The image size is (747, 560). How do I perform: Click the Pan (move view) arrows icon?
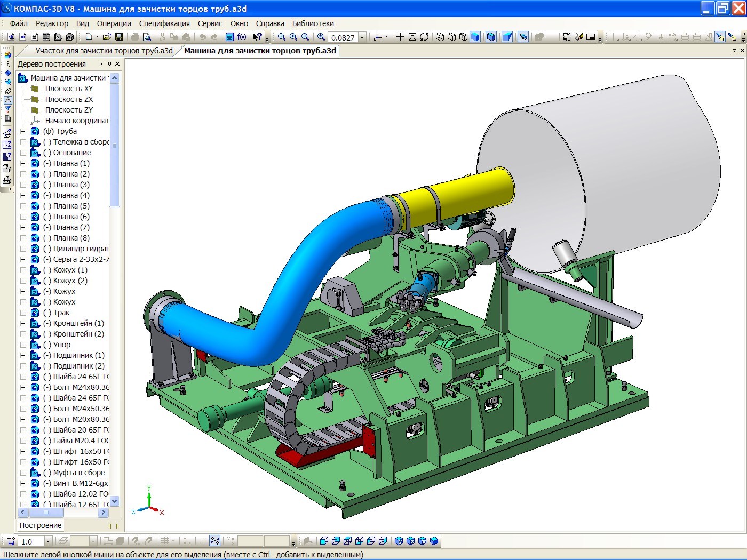pyautogui.click(x=400, y=37)
